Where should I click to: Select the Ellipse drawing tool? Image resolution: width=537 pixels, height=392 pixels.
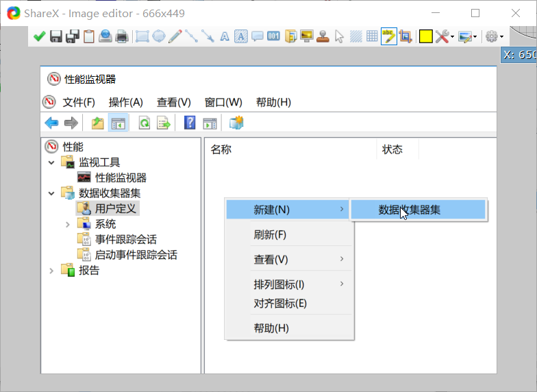point(158,36)
